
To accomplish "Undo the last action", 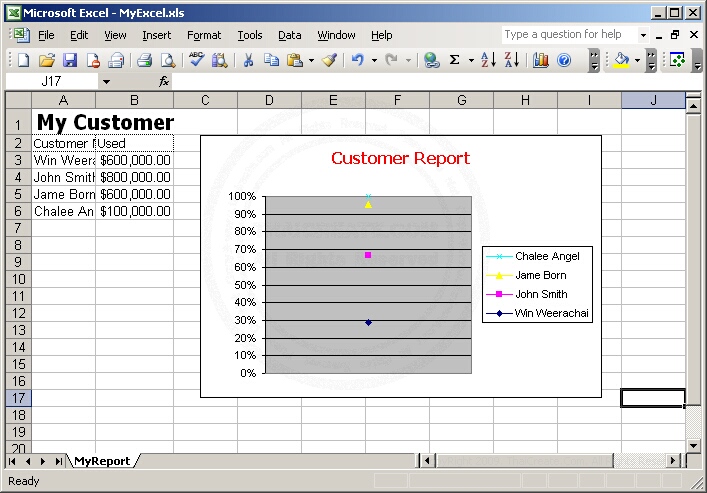I will point(358,60).
